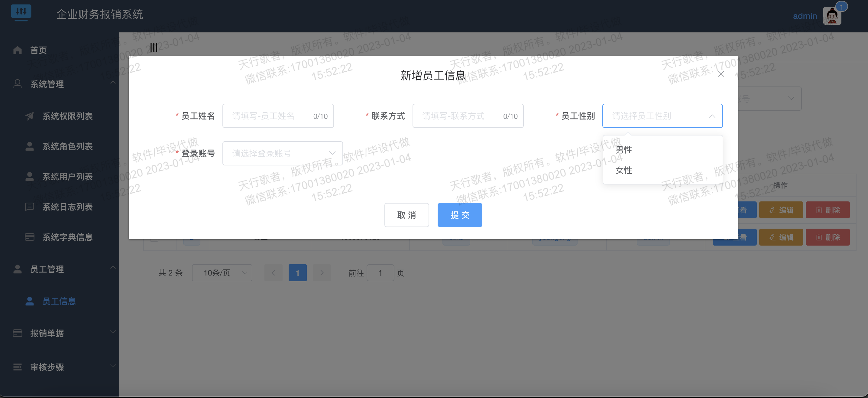Click the card icon for 系统字典信息
The image size is (868, 398).
click(x=30, y=237)
